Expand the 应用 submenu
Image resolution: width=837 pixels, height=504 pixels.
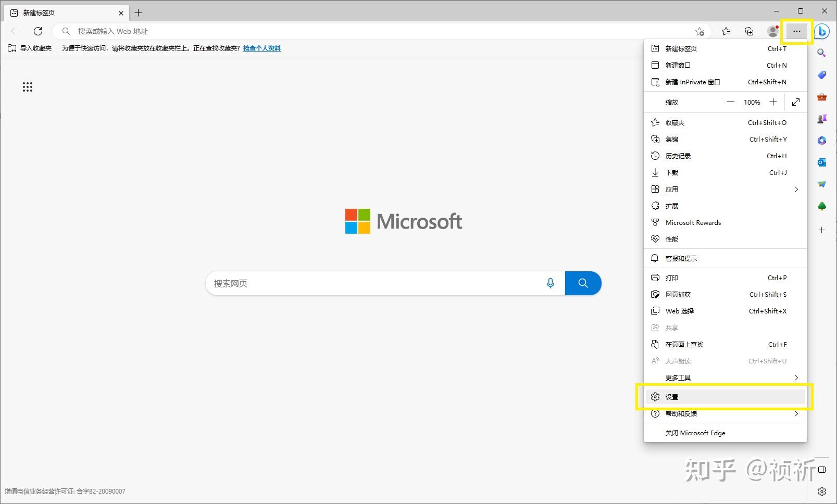(x=725, y=189)
